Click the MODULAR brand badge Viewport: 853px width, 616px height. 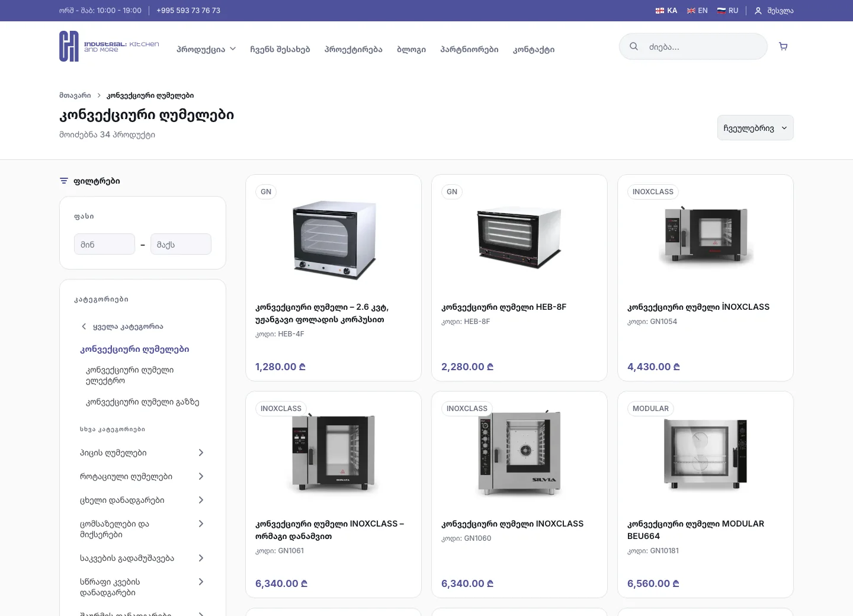(650, 409)
